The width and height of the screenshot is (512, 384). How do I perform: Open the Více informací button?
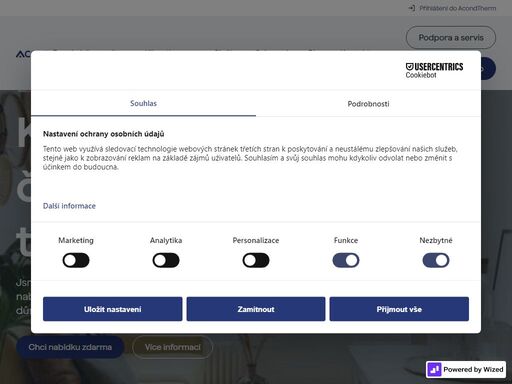172,347
